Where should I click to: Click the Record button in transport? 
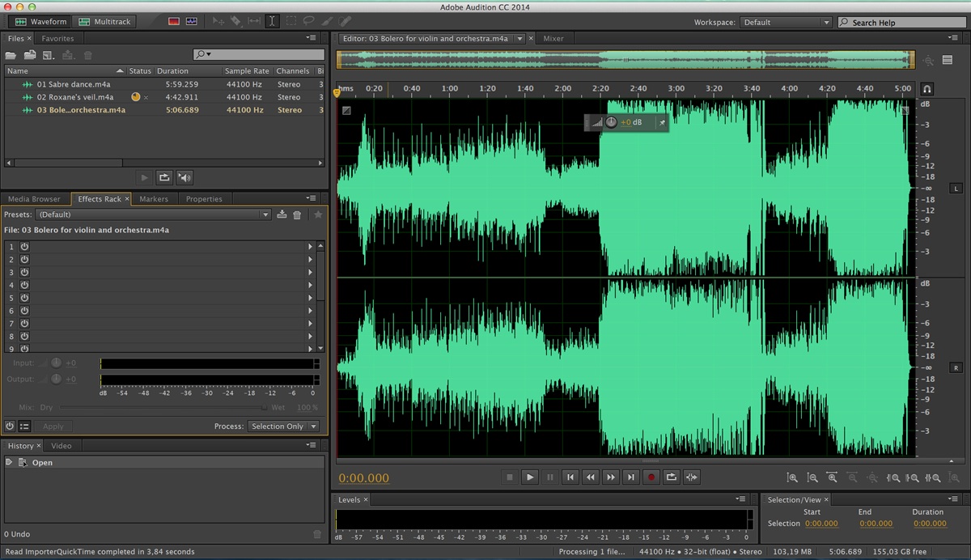[651, 477]
